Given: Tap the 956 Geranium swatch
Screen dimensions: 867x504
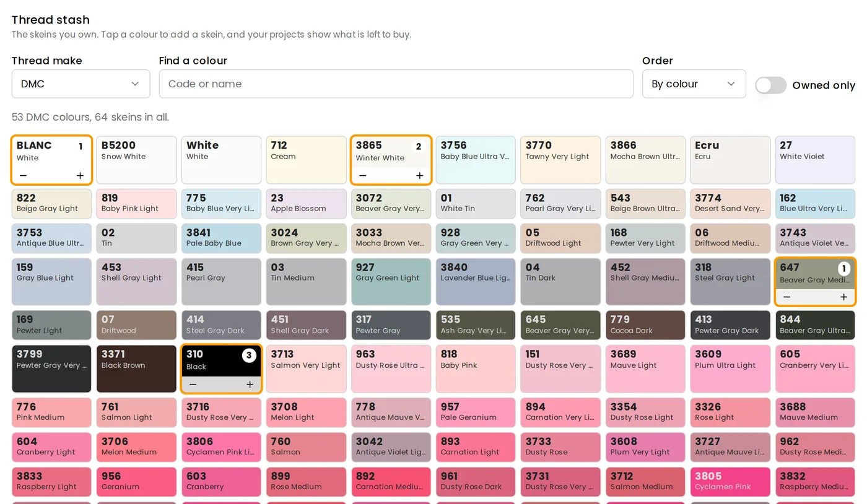Looking at the screenshot, I should click(x=136, y=482).
